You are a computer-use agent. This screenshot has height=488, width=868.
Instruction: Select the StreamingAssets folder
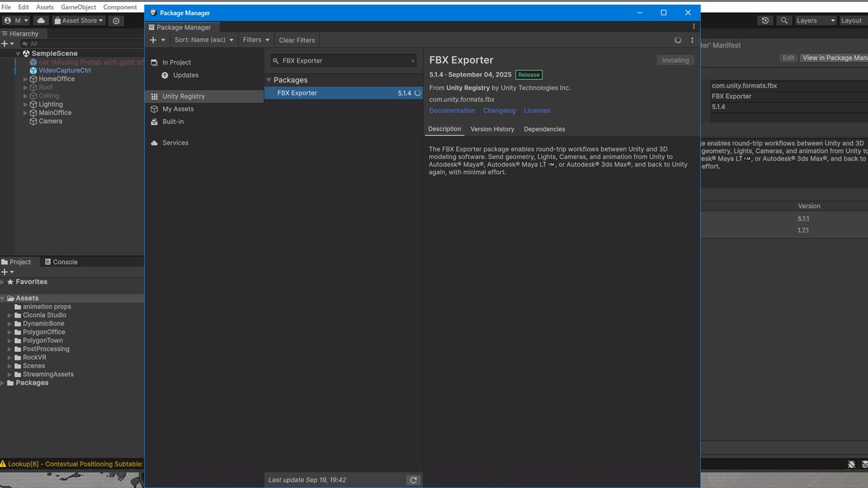pos(44,374)
